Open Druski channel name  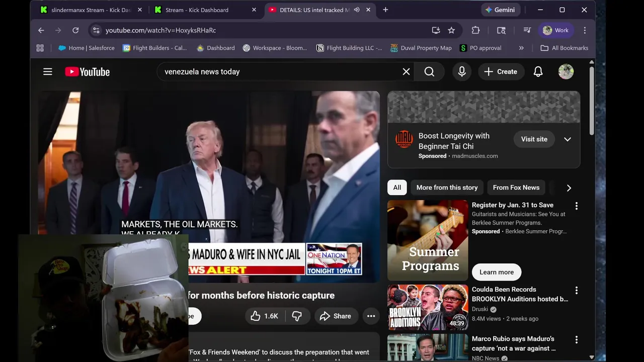pos(480,309)
